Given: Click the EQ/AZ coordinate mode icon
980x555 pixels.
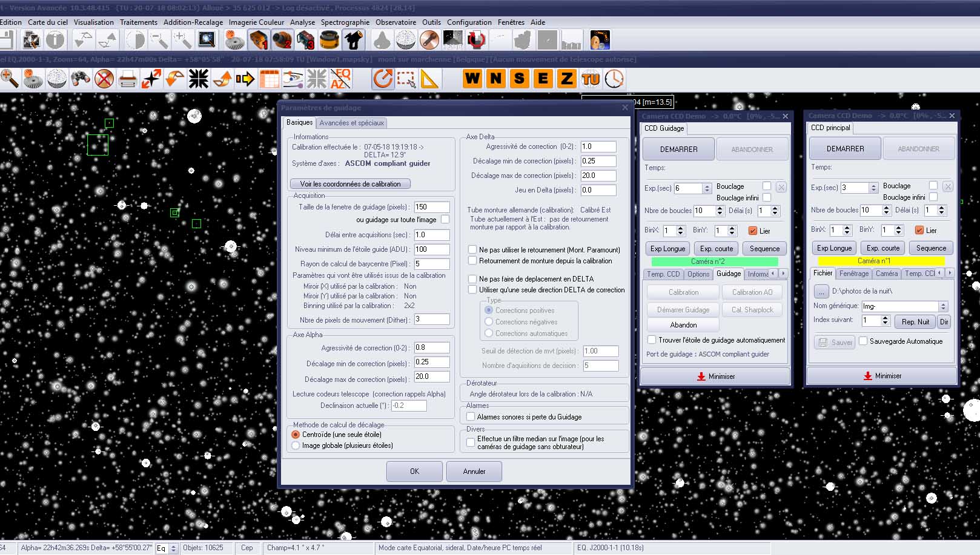Looking at the screenshot, I should tap(340, 79).
